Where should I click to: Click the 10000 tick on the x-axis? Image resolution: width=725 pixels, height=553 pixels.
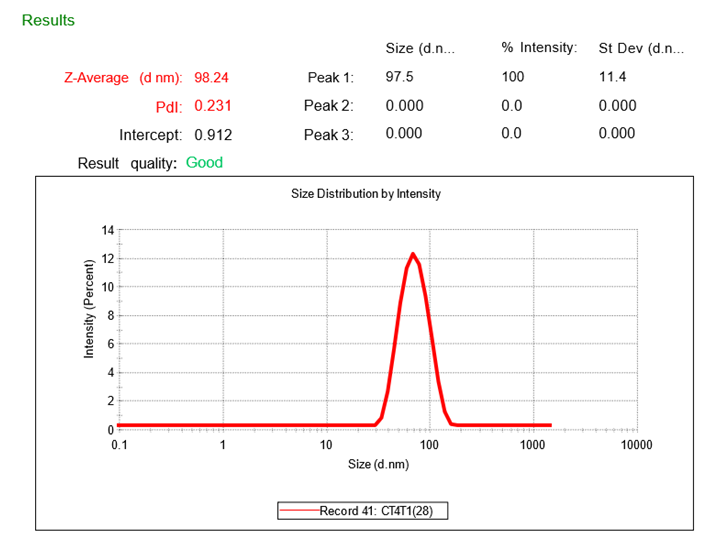click(x=634, y=445)
